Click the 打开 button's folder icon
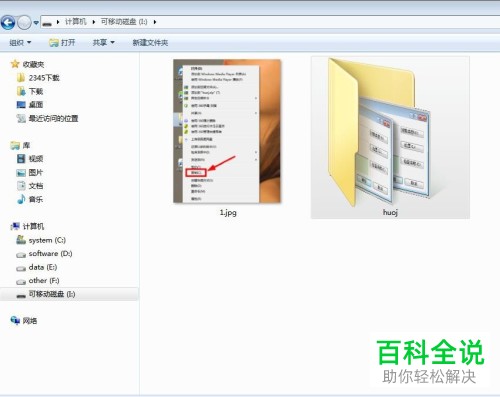 point(54,43)
